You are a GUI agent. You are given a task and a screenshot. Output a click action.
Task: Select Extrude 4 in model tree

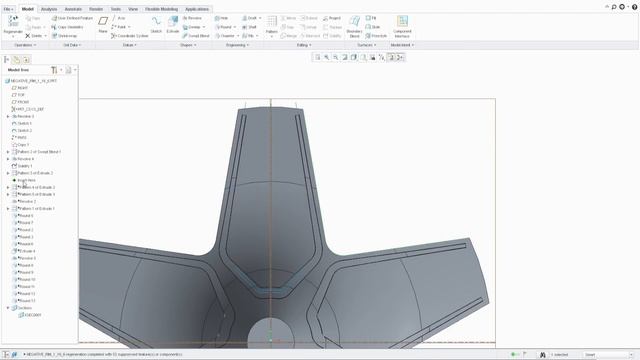tap(24, 251)
